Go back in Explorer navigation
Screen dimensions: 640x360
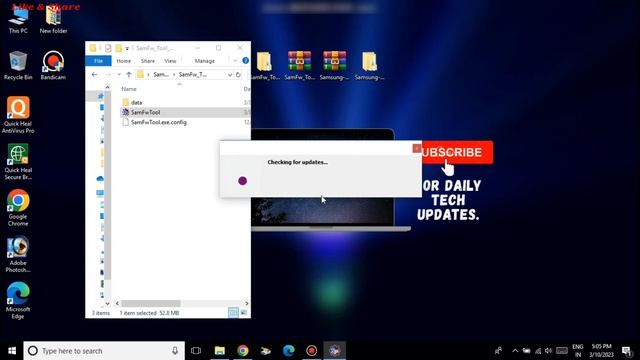click(95, 75)
